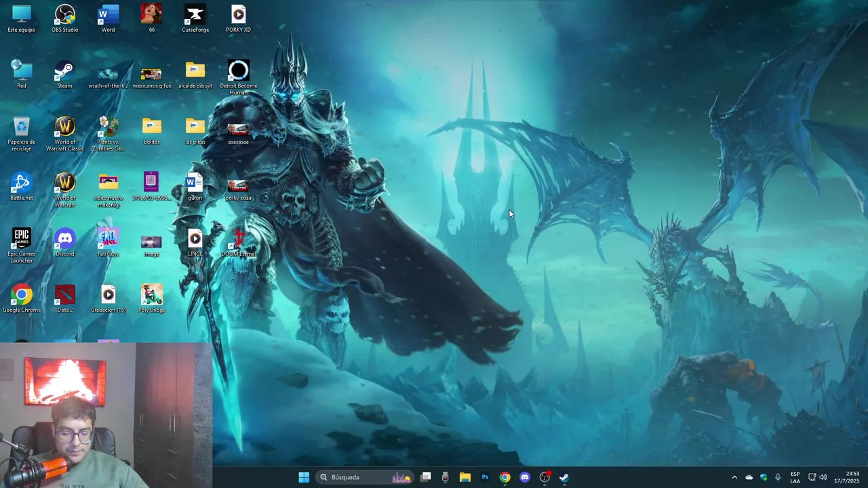Open Task View from the taskbar
The height and width of the screenshot is (488, 868).
tap(426, 477)
